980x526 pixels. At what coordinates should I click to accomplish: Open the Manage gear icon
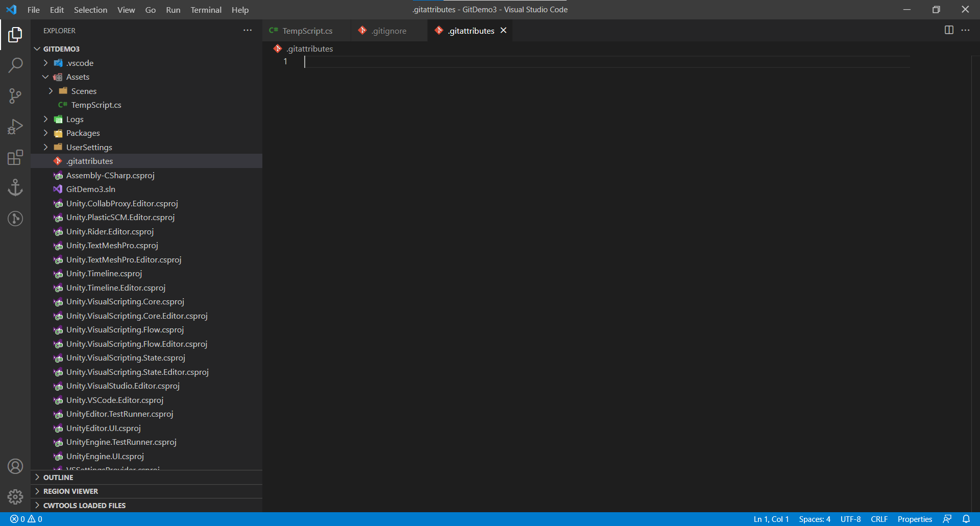(15, 497)
